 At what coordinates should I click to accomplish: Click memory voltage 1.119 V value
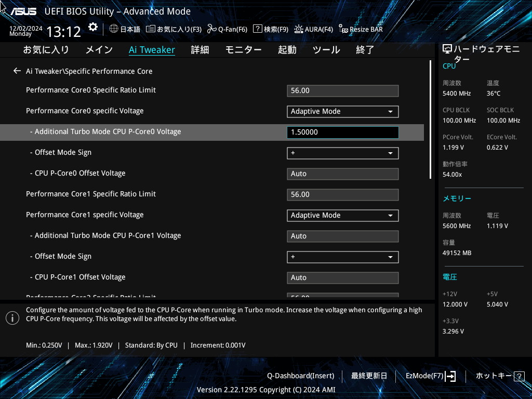click(x=497, y=225)
